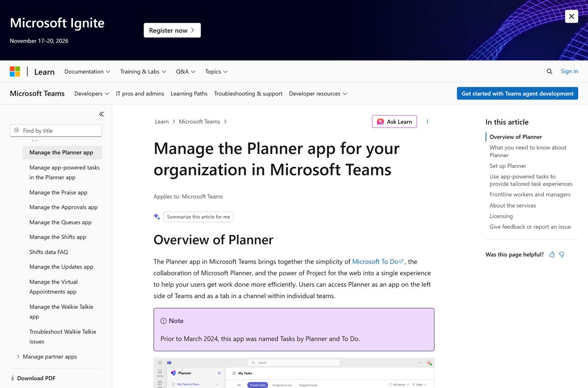Image resolution: width=588 pixels, height=388 pixels.
Task: Click the sparkle icon beside Summarize
Action: pyautogui.click(x=157, y=217)
